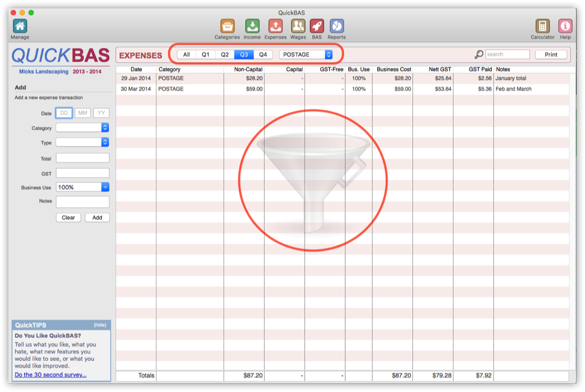Open the Category dropdown in Add form
585x392 pixels.
pyautogui.click(x=83, y=128)
